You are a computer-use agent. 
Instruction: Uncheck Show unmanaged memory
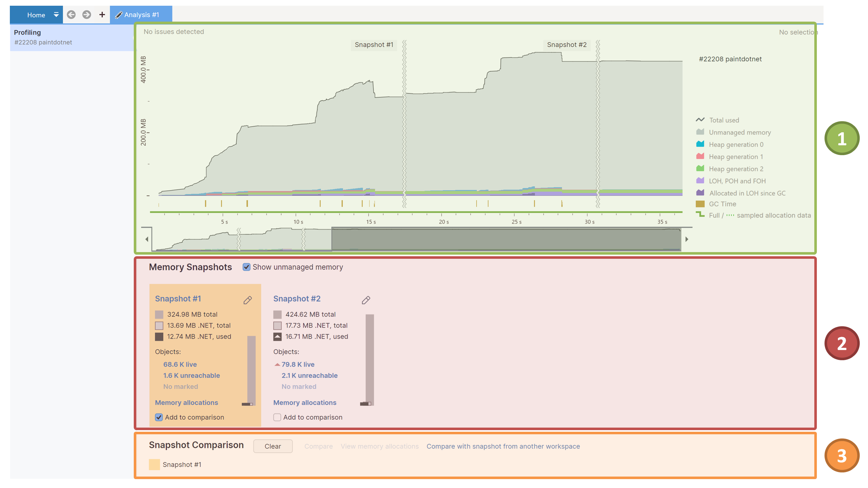point(247,267)
